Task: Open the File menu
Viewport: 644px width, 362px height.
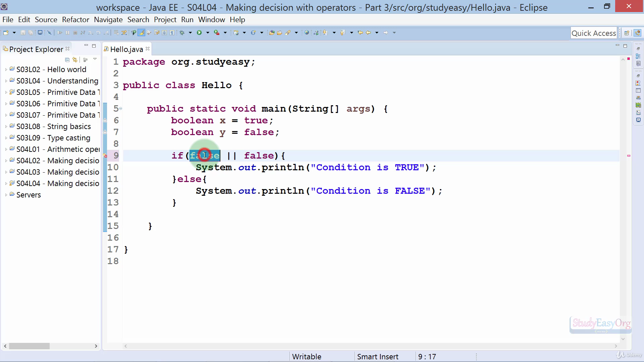Action: [x=8, y=19]
